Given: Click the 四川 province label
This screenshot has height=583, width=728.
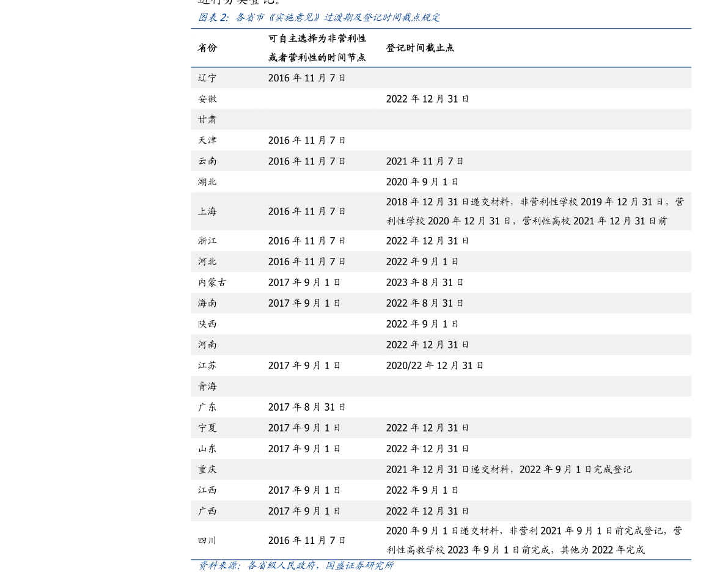Looking at the screenshot, I should click(207, 540).
